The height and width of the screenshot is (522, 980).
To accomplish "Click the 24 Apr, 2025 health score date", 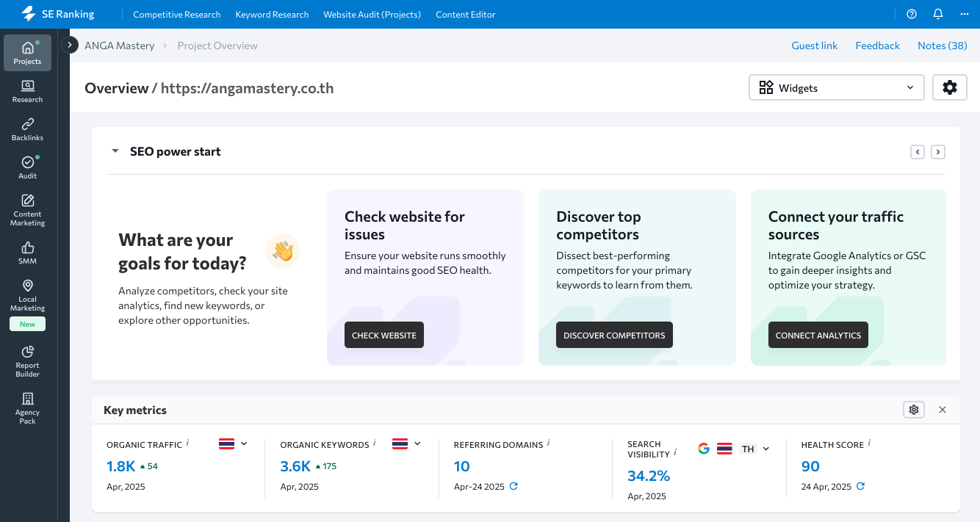I will pos(826,486).
